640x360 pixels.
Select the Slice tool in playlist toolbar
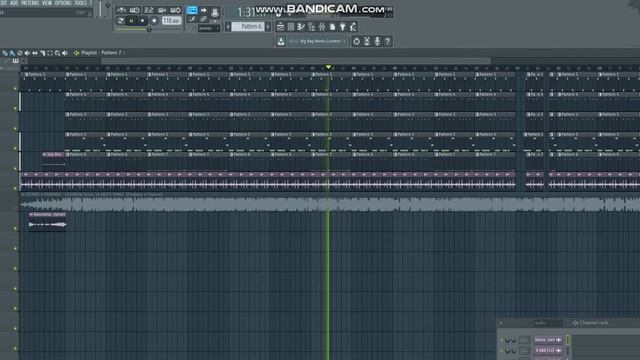[x=42, y=53]
